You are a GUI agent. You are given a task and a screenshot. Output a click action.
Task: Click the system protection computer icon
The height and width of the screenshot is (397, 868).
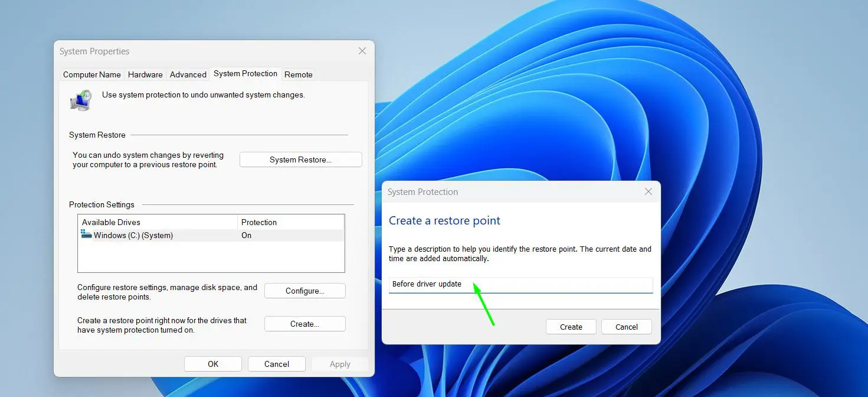click(80, 100)
